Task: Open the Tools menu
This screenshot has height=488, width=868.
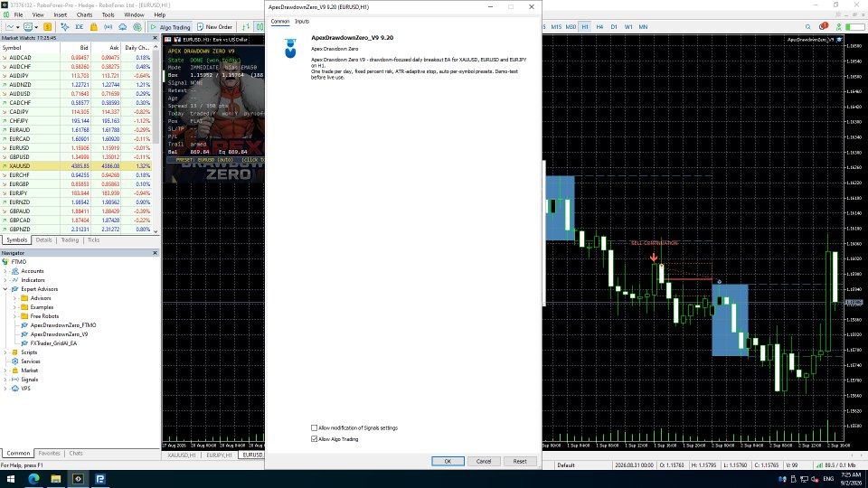Action: [x=108, y=15]
